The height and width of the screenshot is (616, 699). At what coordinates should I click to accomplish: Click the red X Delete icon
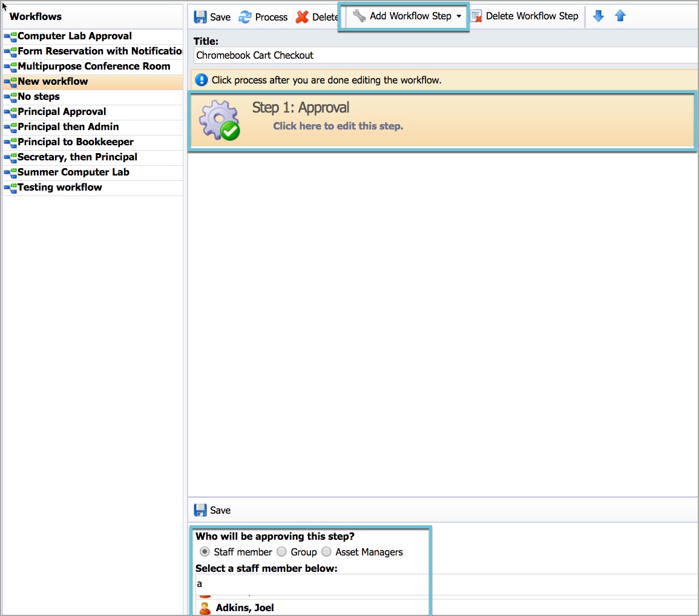pos(302,17)
